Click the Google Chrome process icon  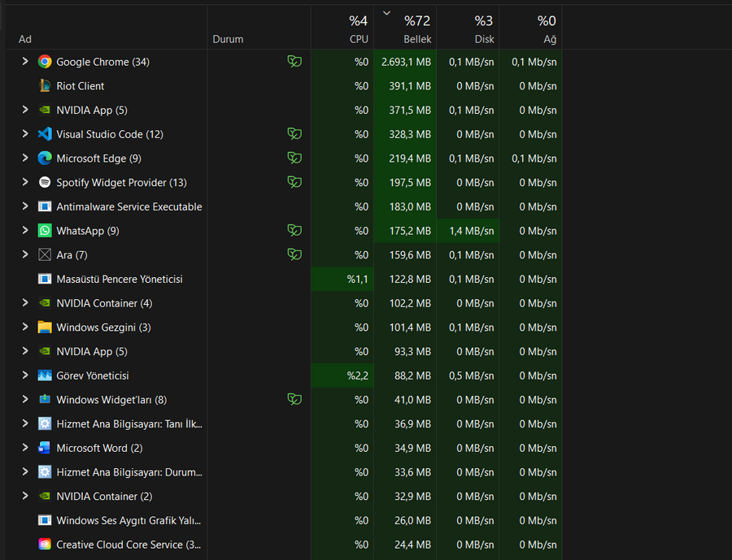pyautogui.click(x=45, y=62)
